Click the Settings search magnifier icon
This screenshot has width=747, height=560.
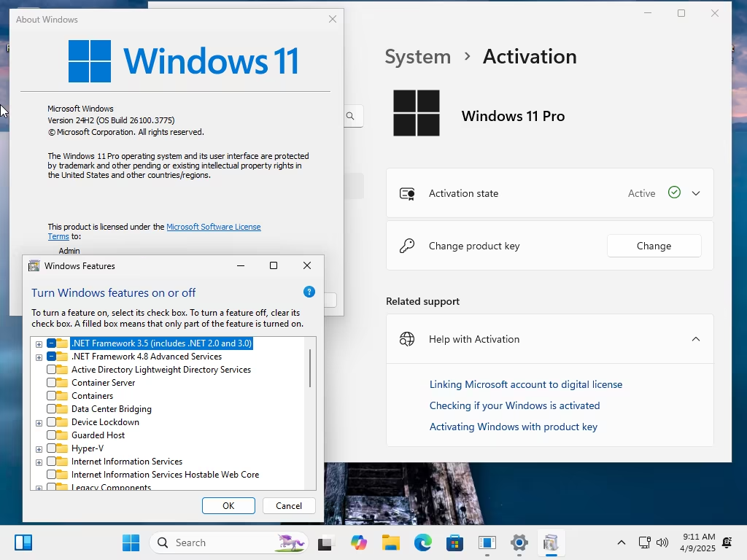(x=350, y=116)
